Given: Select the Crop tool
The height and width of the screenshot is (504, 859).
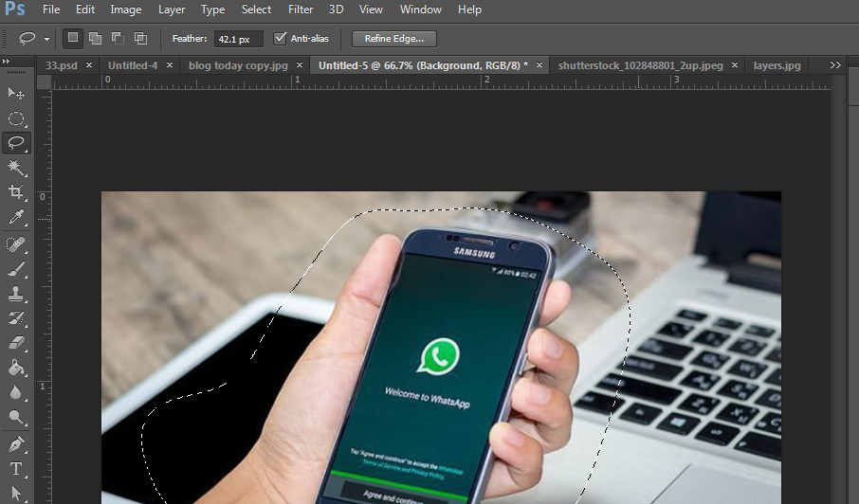Looking at the screenshot, I should coord(16,192).
